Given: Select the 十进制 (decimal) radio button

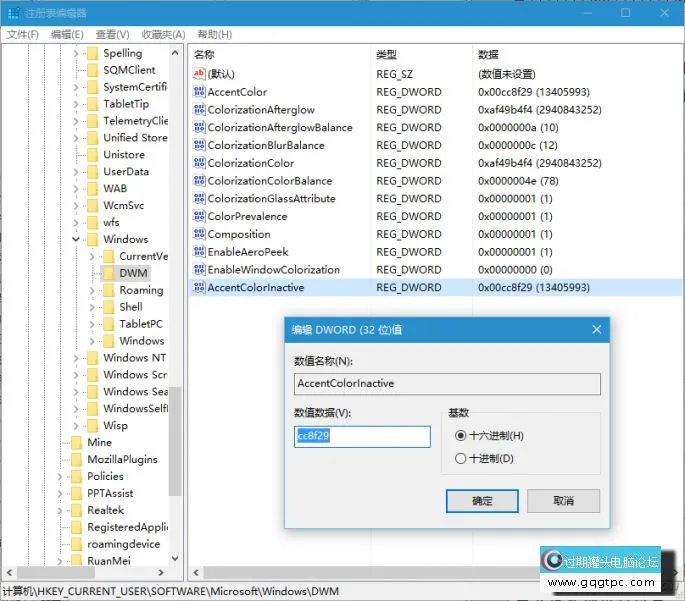Looking at the screenshot, I should pos(460,459).
